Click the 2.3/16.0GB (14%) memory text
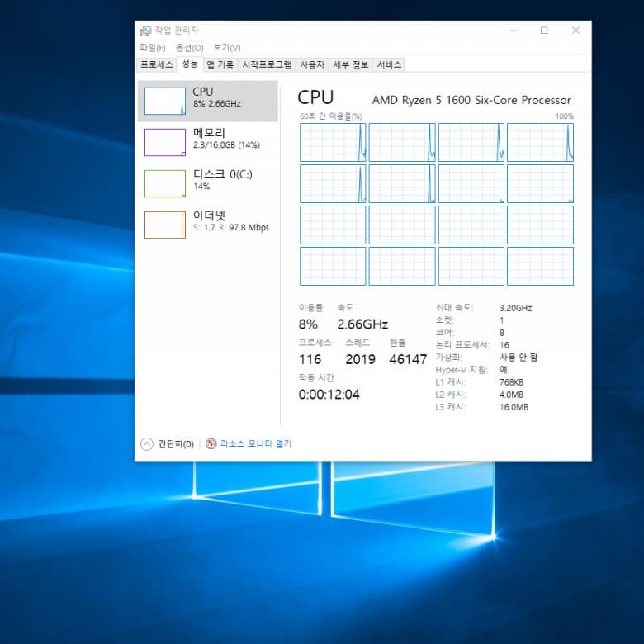This screenshot has height=644, width=644. tap(226, 145)
